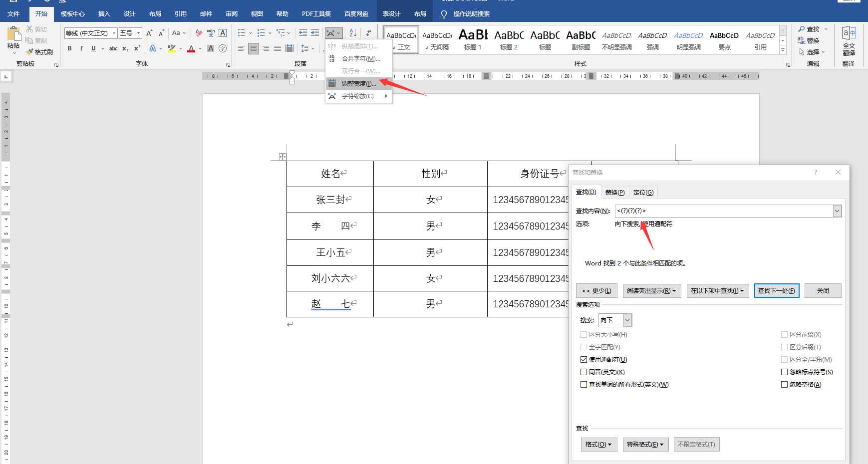868x464 pixels.
Task: Click the 查找下一处(F) button
Action: (x=777, y=290)
